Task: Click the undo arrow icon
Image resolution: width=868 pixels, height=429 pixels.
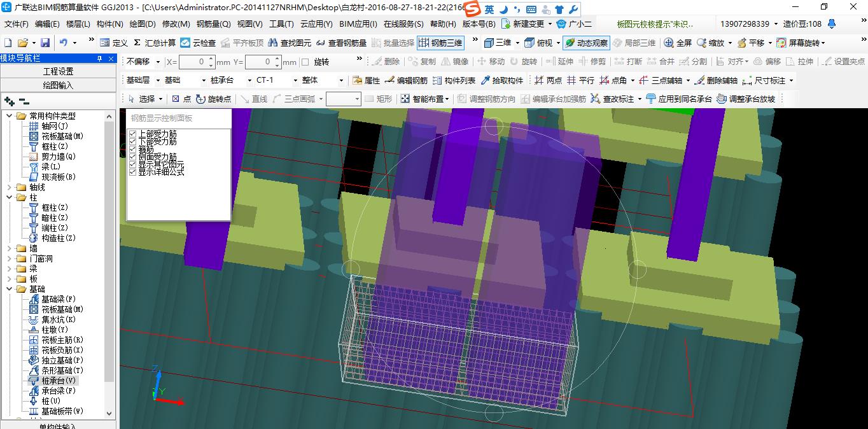Action: [x=64, y=43]
